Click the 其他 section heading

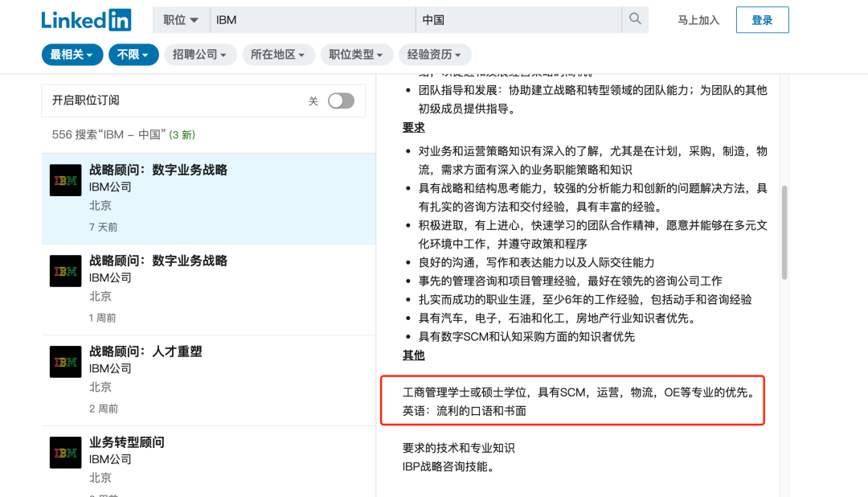pyautogui.click(x=414, y=355)
